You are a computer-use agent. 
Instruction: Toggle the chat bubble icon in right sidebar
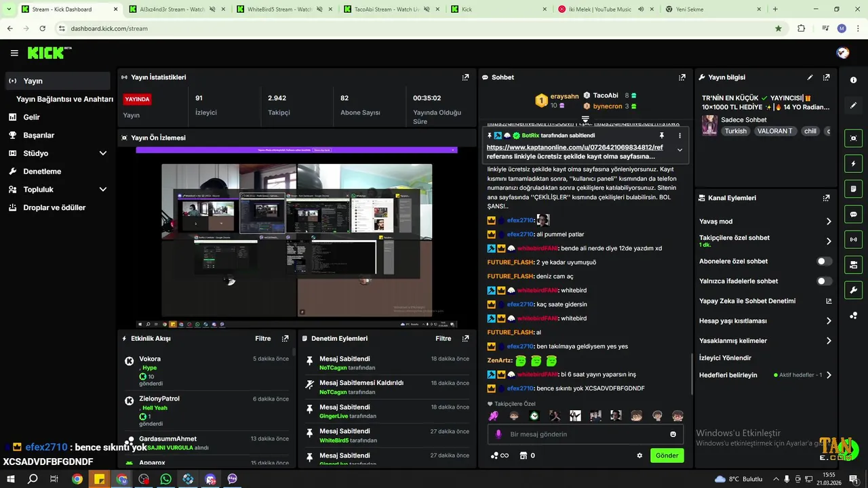[853, 214]
